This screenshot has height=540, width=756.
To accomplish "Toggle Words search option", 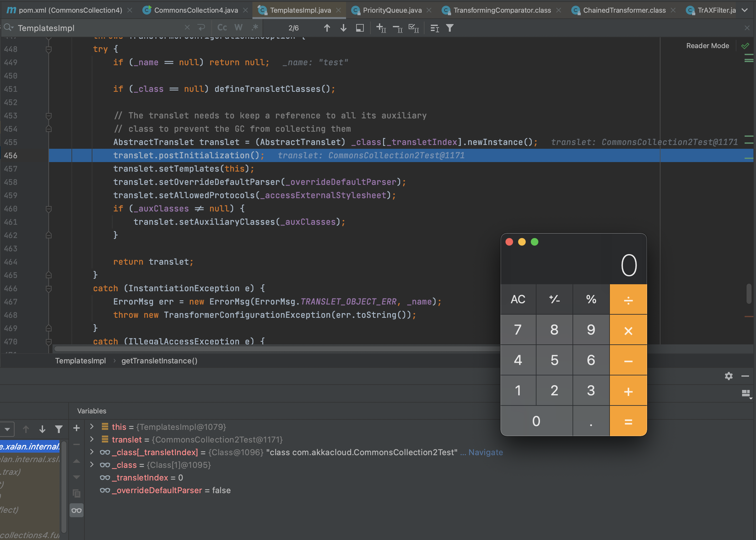I will (x=238, y=28).
